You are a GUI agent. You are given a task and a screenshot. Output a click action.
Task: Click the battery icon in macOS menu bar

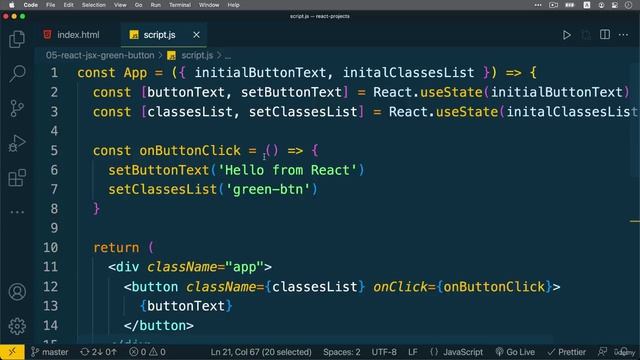pos(569,5)
